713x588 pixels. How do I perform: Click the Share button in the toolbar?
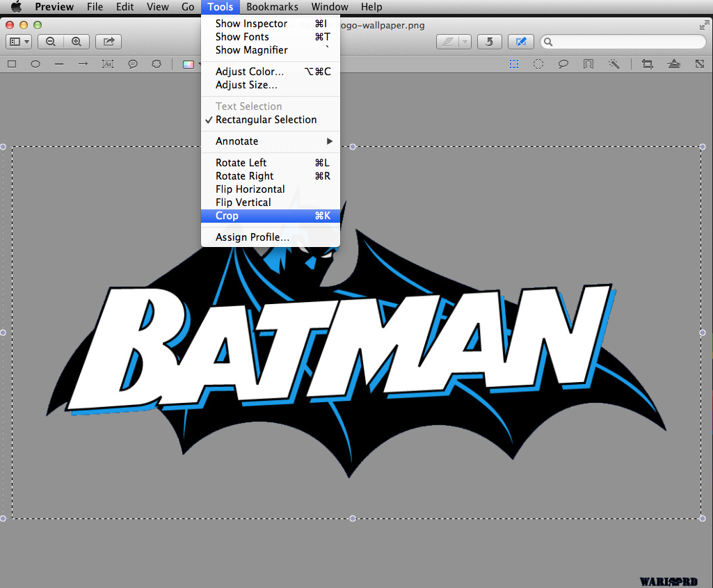tap(109, 42)
